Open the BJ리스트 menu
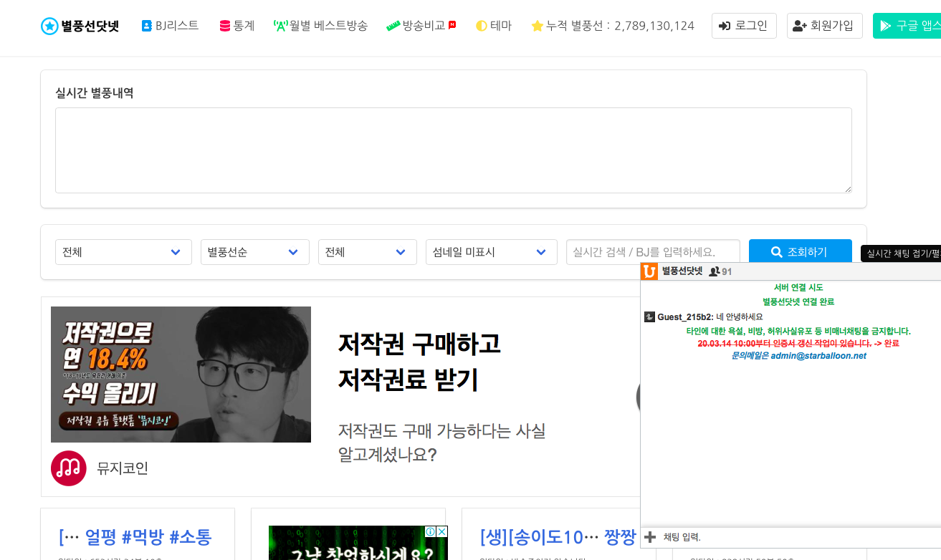The image size is (941, 560). [170, 26]
